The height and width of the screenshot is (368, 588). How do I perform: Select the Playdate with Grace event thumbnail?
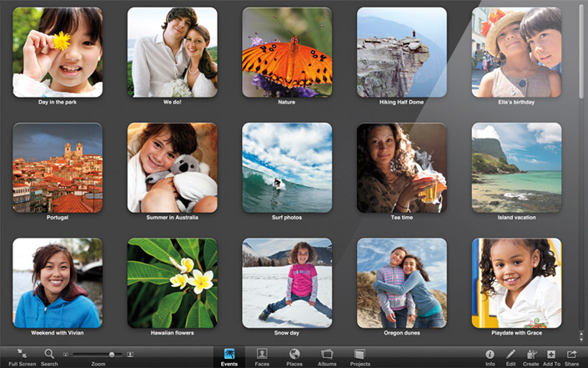(516, 283)
